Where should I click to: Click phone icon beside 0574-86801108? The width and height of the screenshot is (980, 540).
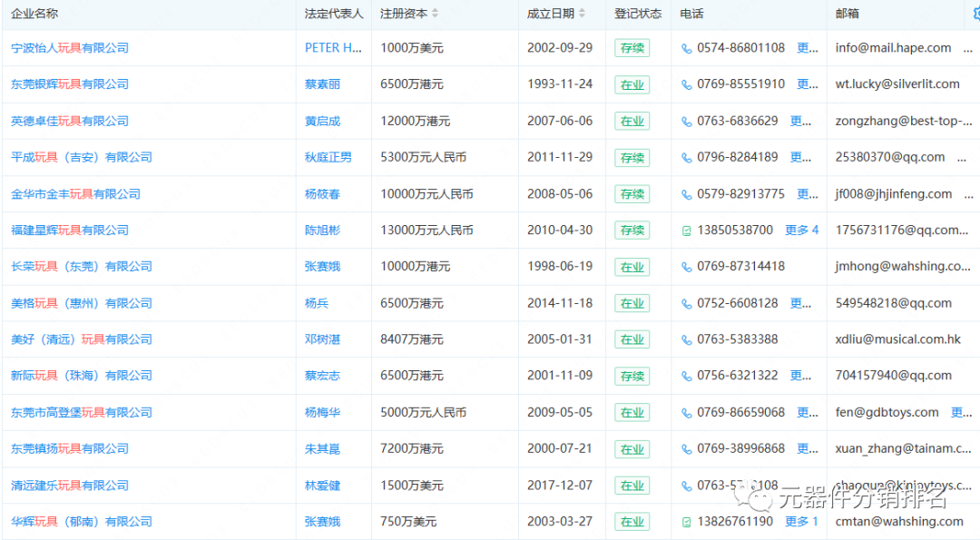point(686,49)
